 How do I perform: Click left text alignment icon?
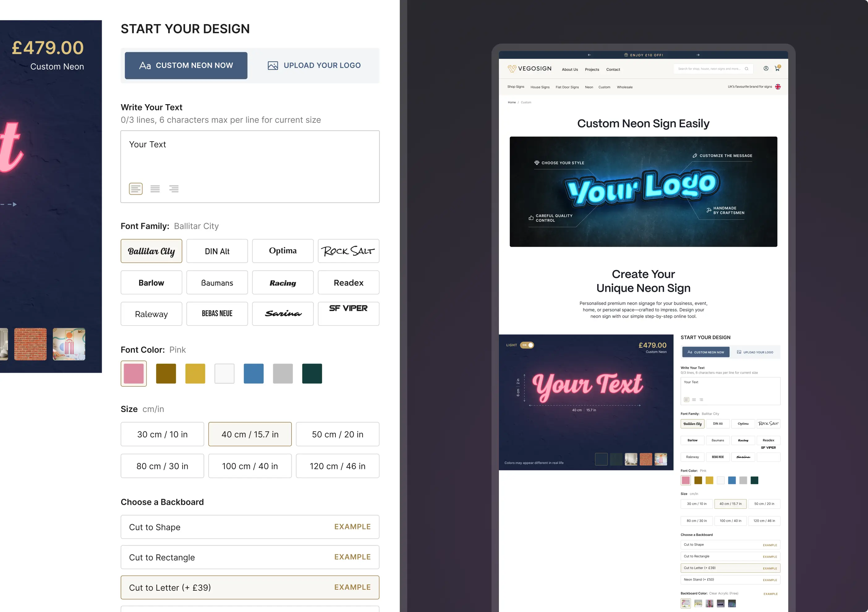(136, 189)
